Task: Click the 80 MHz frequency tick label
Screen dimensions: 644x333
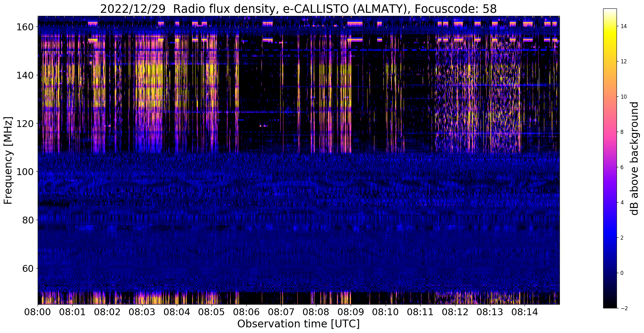Action: (28, 220)
